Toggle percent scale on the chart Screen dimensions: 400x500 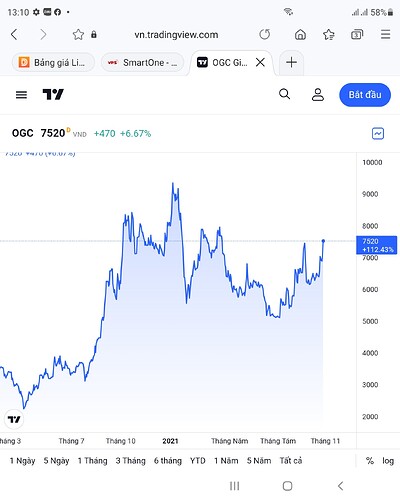tap(370, 461)
